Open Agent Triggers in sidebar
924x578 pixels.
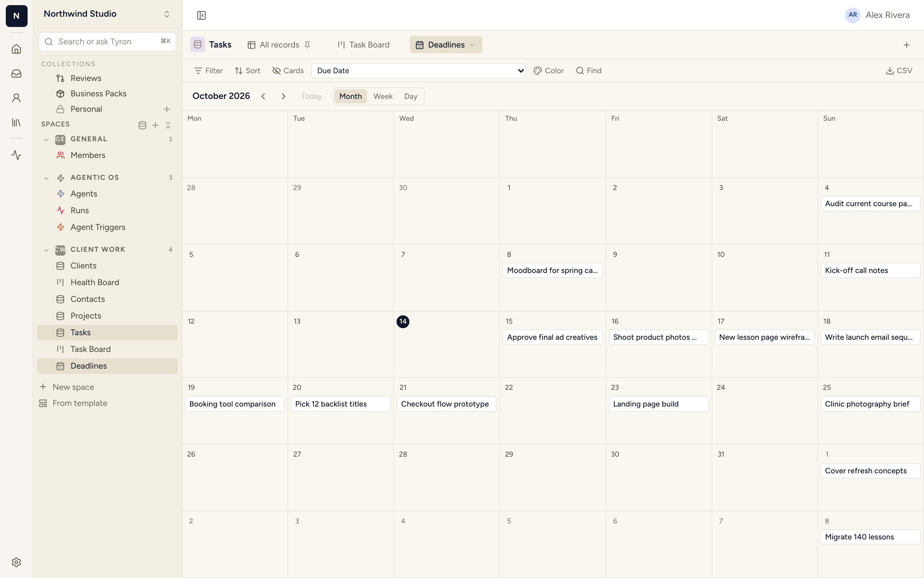(x=107, y=227)
